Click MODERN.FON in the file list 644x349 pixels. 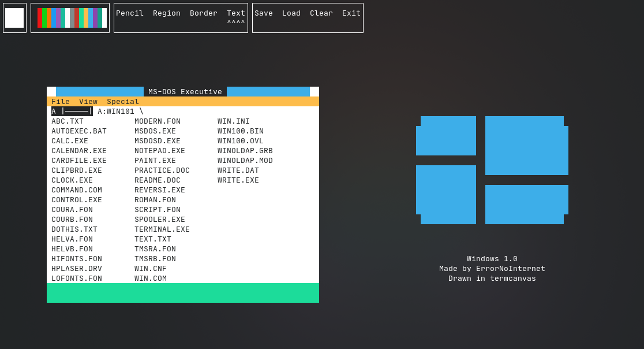click(x=158, y=121)
